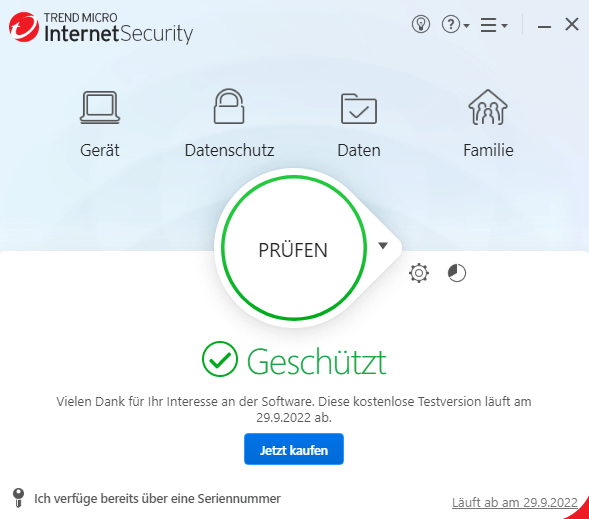
Task: Open the hamburger menu dropdown
Action: point(494,25)
